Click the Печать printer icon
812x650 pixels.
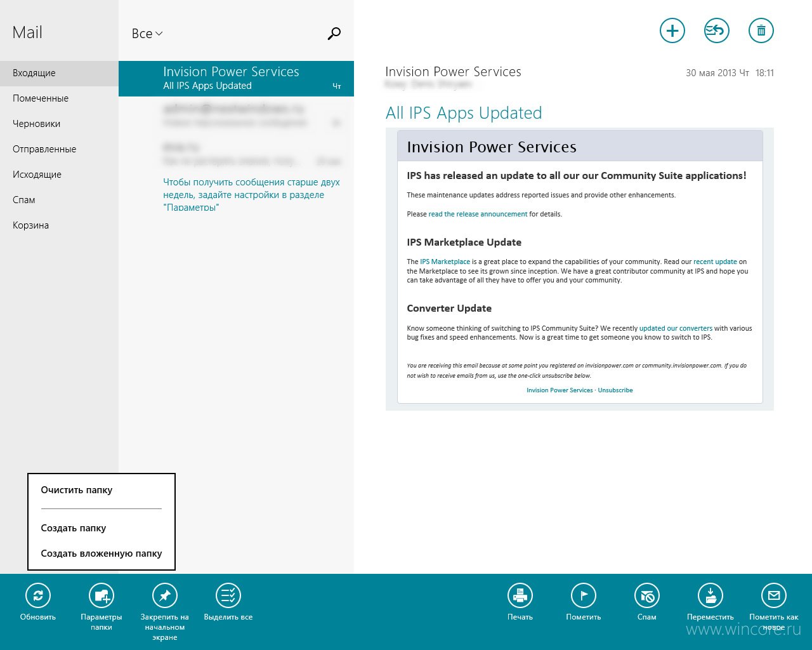click(520, 595)
